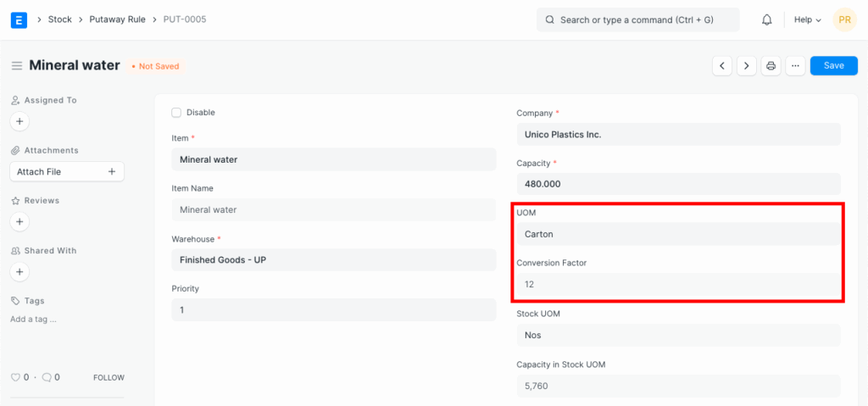Click plus button under Shared With
Image resolution: width=868 pixels, height=406 pixels.
pyautogui.click(x=19, y=272)
